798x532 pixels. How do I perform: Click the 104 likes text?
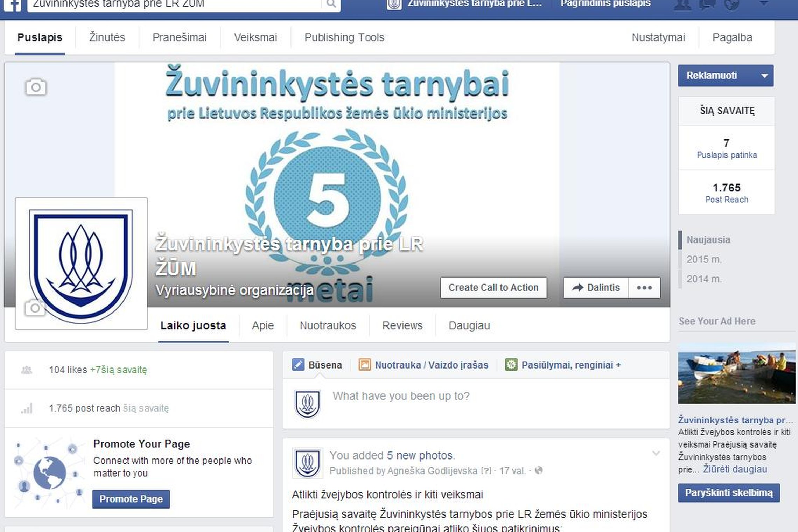coord(68,370)
